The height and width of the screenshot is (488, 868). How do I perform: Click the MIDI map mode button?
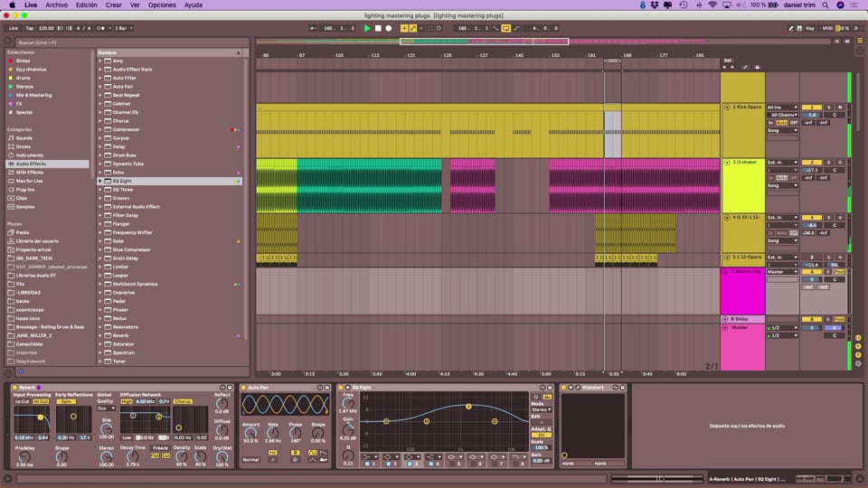(827, 28)
